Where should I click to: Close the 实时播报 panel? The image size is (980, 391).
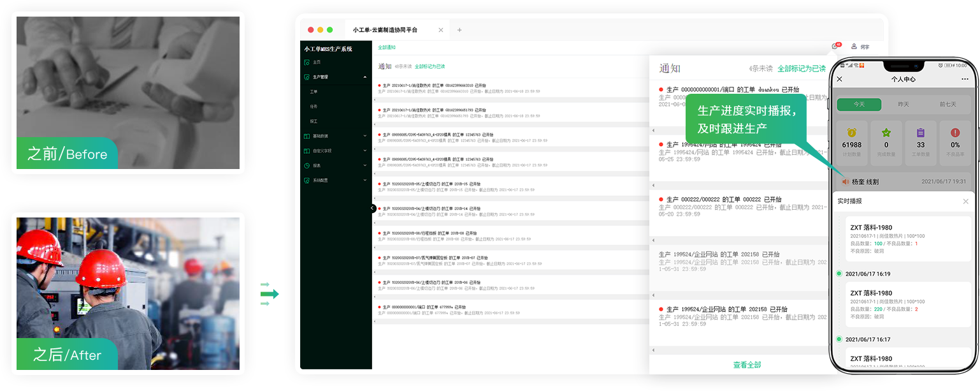965,202
